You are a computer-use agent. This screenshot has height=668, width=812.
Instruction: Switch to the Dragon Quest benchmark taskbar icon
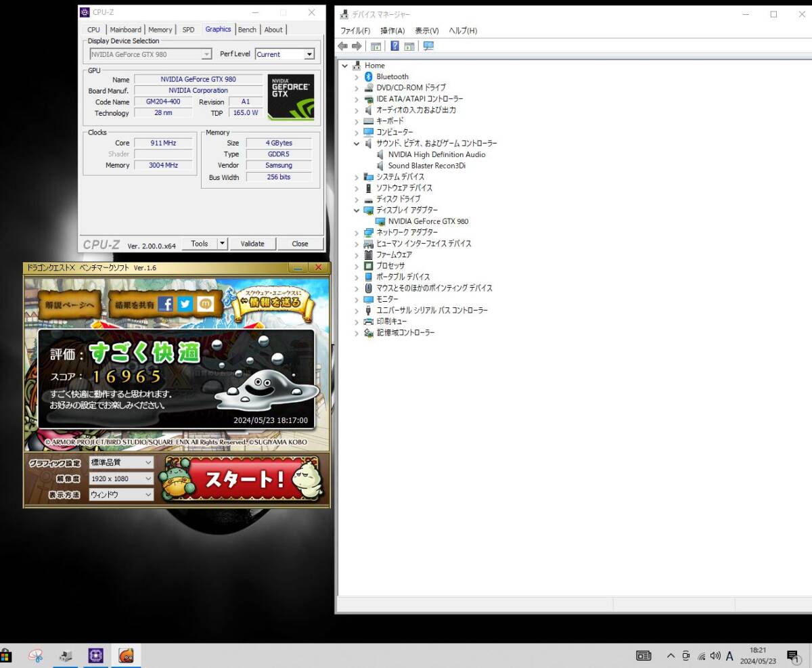pyautogui.click(x=126, y=655)
